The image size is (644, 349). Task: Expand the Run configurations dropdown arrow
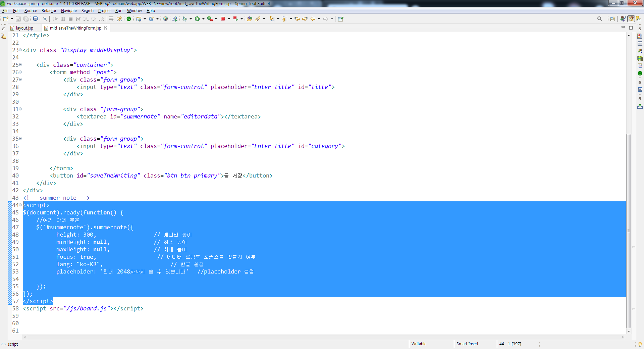(203, 19)
